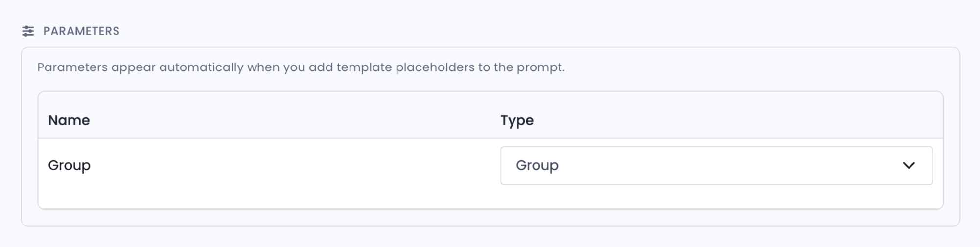Select the PARAMETERS section heading
The width and height of the screenshot is (980, 247).
tap(81, 31)
